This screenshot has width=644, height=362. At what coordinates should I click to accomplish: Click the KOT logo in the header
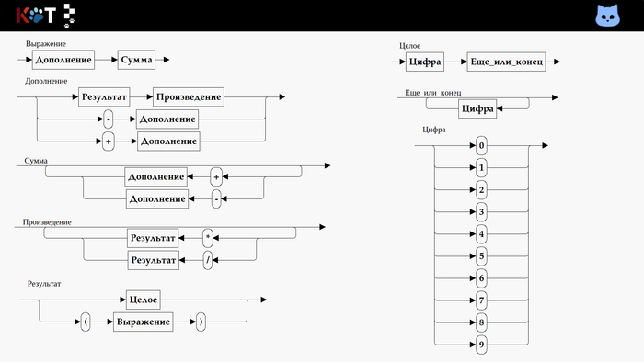click(36, 16)
